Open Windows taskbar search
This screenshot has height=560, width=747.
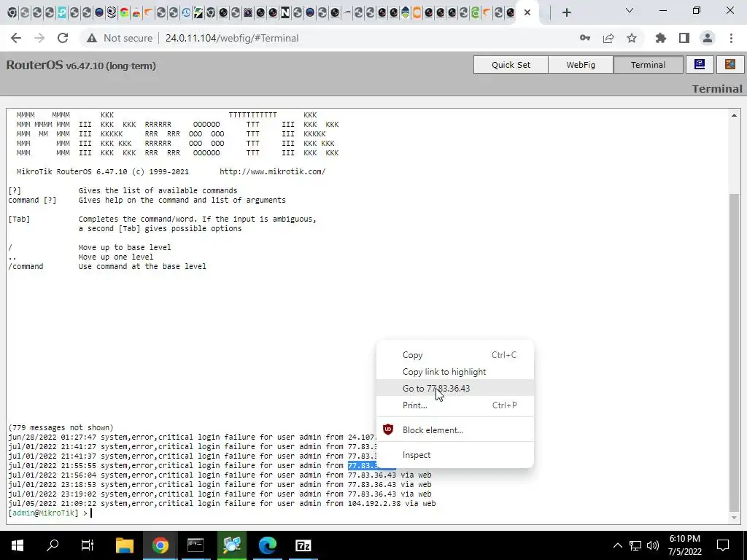coord(53,545)
